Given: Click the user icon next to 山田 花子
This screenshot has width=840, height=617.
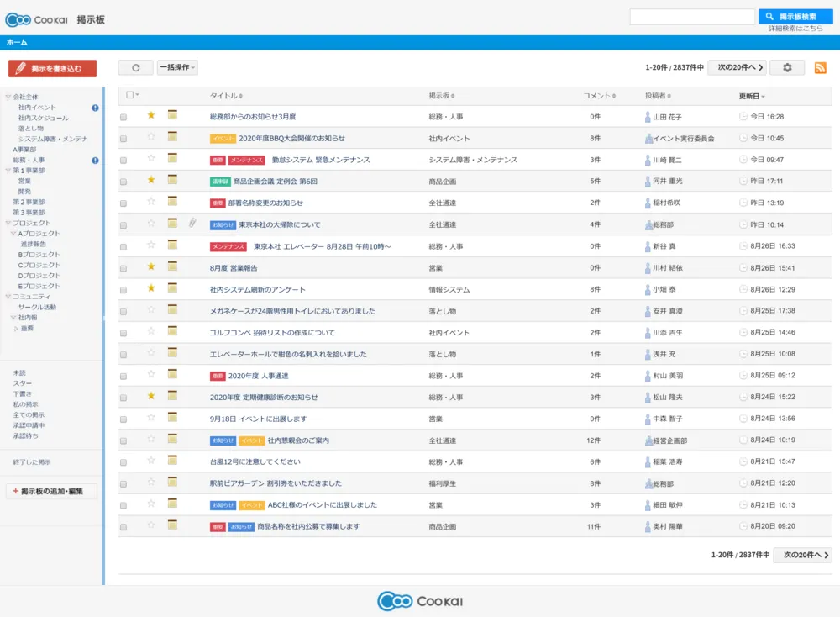Looking at the screenshot, I should (x=648, y=117).
